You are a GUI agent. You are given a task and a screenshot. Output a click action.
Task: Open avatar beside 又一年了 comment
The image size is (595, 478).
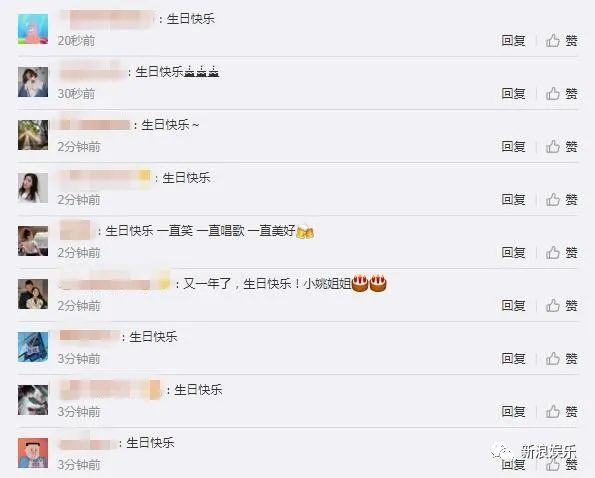point(33,294)
